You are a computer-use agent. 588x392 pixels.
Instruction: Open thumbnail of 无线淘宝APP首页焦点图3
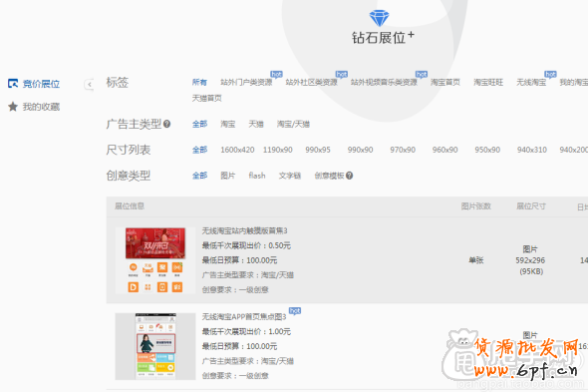point(155,346)
